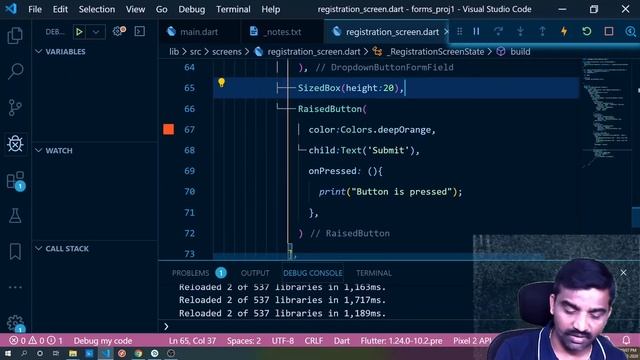The image size is (640, 360).
Task: Click the lib breadcrumb folder
Action: tap(174, 52)
